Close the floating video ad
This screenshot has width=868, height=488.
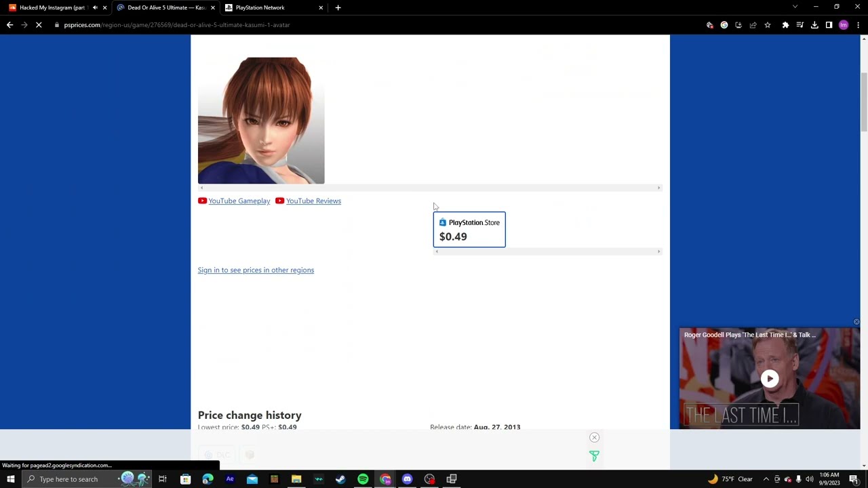click(856, 322)
